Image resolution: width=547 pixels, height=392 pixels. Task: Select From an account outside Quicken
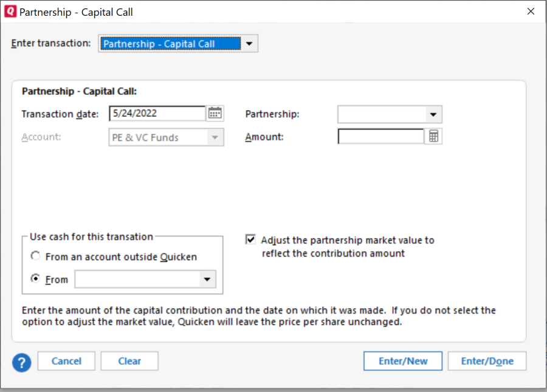pyautogui.click(x=35, y=256)
